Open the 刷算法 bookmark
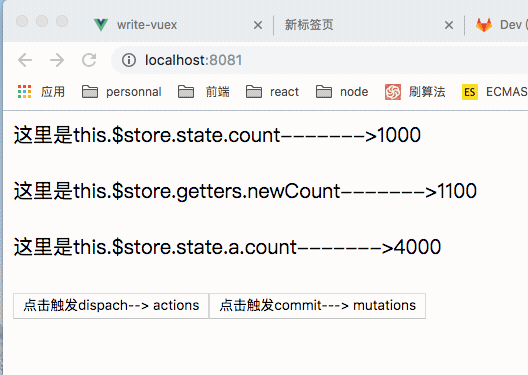Viewport: 528px width, 375px height. (x=415, y=92)
